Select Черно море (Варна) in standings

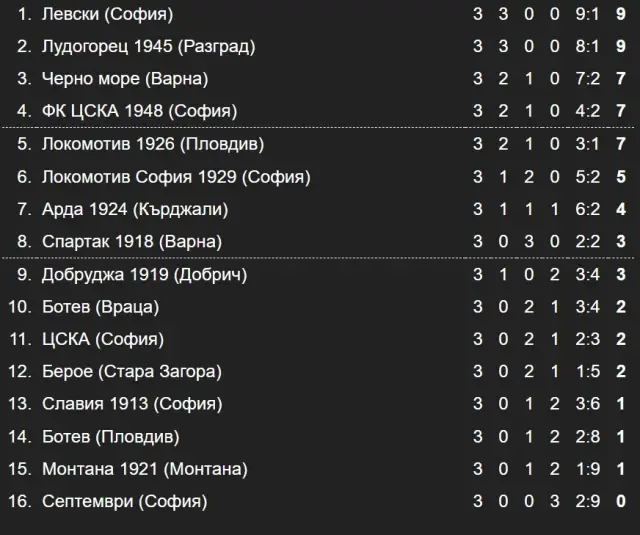[x=125, y=79]
